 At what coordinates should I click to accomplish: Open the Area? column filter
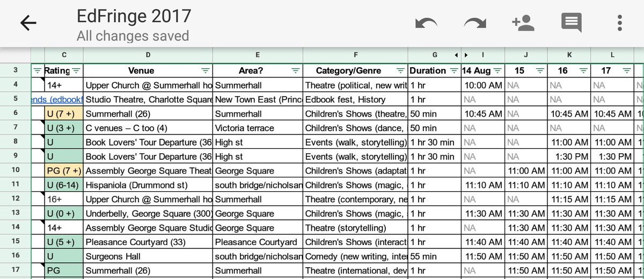pyautogui.click(x=295, y=70)
